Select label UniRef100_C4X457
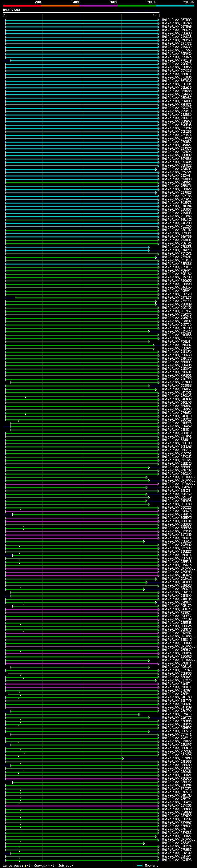197x868 pixels. coord(177,633)
